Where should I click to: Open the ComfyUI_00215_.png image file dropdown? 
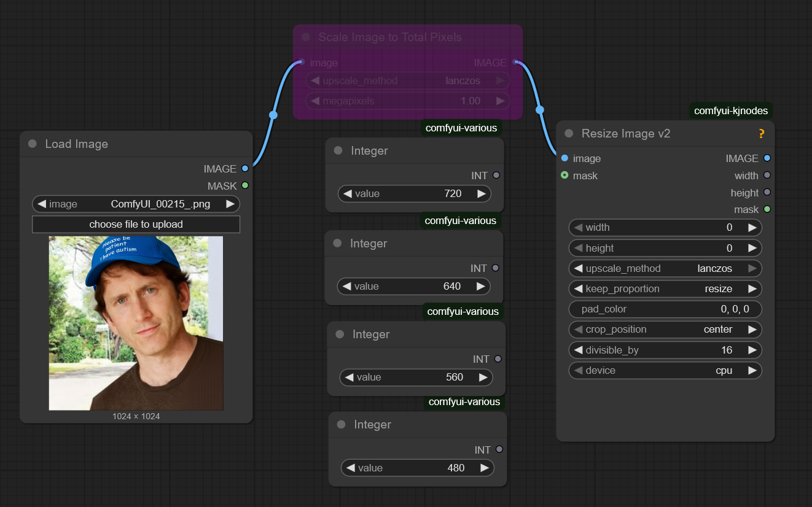[x=136, y=204]
